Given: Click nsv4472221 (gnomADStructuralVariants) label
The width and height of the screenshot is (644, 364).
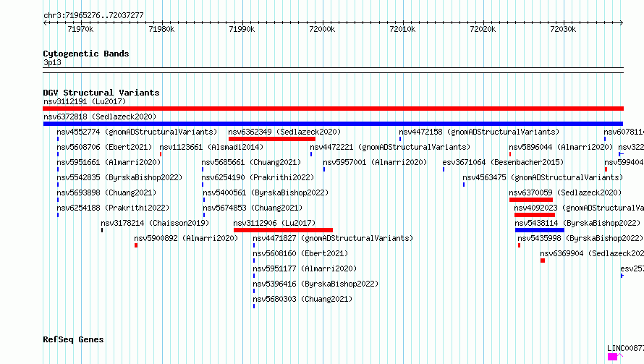Looking at the screenshot, I should click(x=390, y=147).
